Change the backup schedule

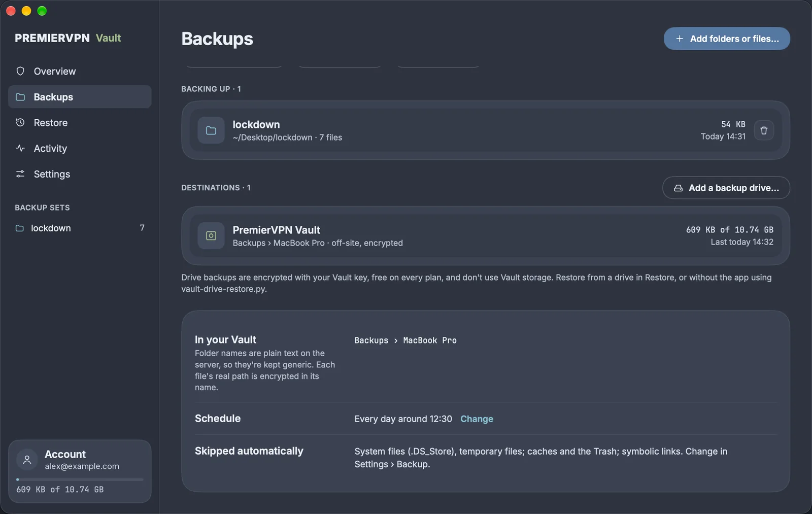(x=477, y=419)
